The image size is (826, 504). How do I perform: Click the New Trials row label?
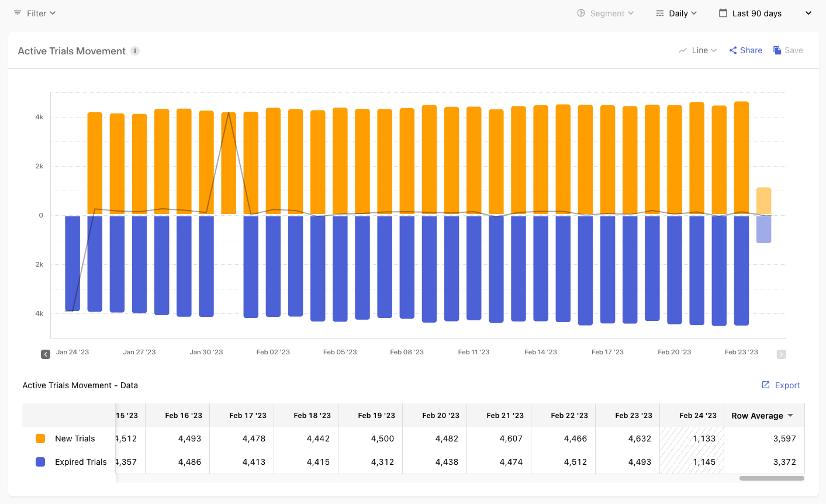(x=75, y=439)
